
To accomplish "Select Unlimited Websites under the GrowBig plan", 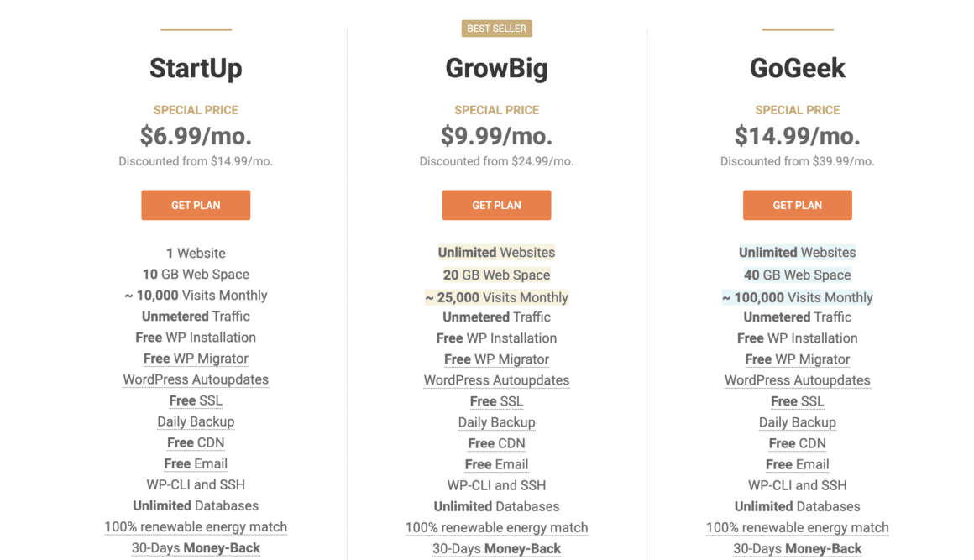I will coord(496,252).
